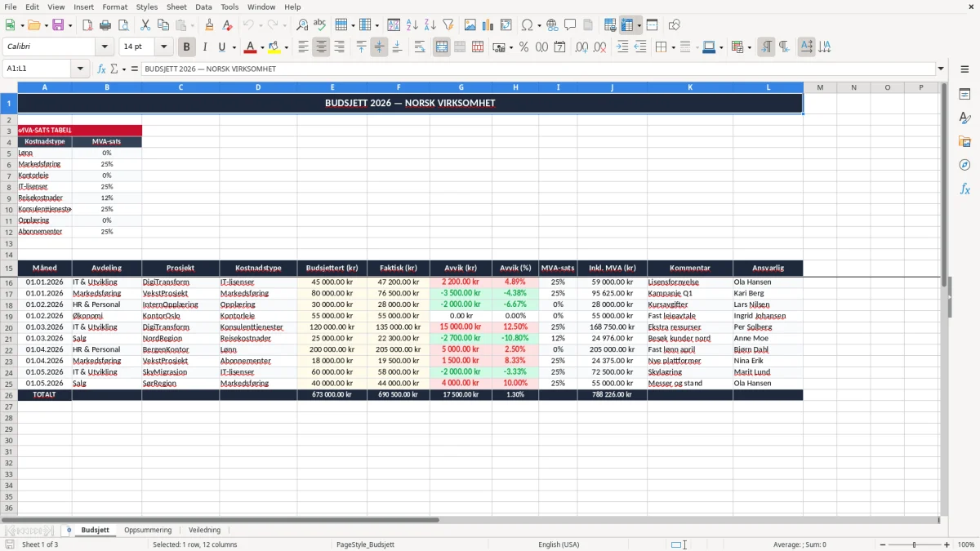Image resolution: width=980 pixels, height=551 pixels.
Task: Click the formula input line
Action: point(537,69)
